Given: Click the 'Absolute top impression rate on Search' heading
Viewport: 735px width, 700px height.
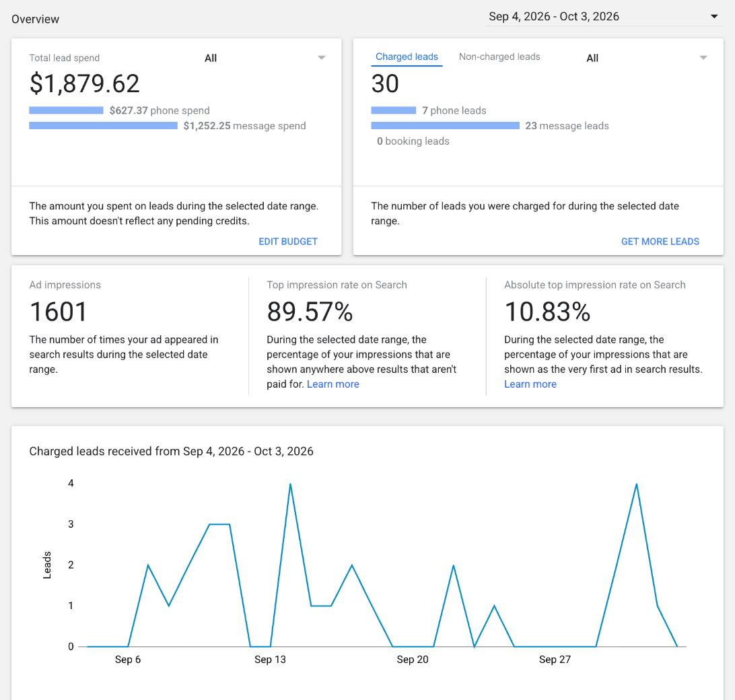Looking at the screenshot, I should tap(595, 285).
